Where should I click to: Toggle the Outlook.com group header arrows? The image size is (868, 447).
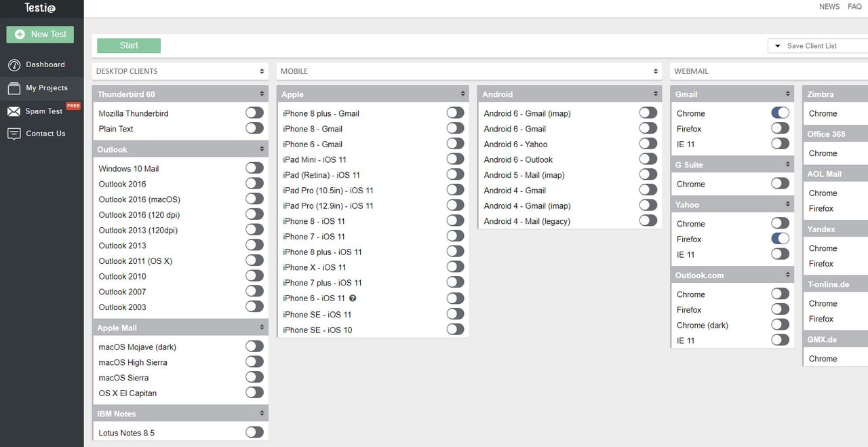pos(788,275)
